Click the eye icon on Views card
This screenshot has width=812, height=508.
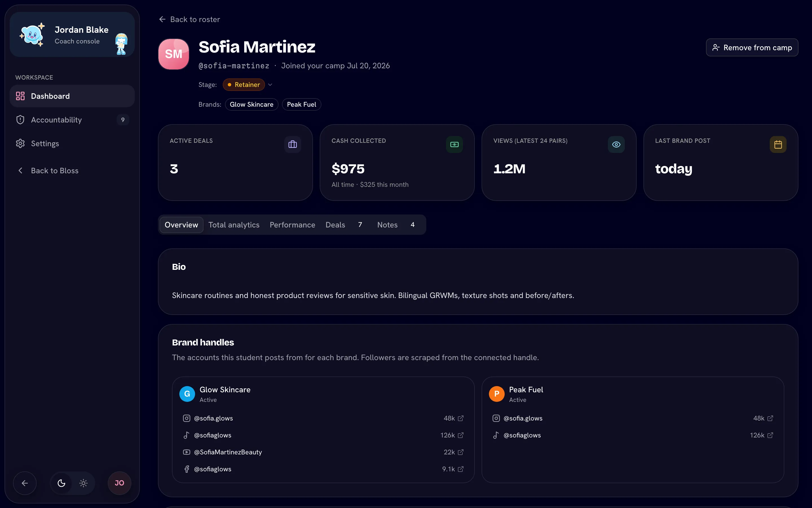[x=616, y=144]
